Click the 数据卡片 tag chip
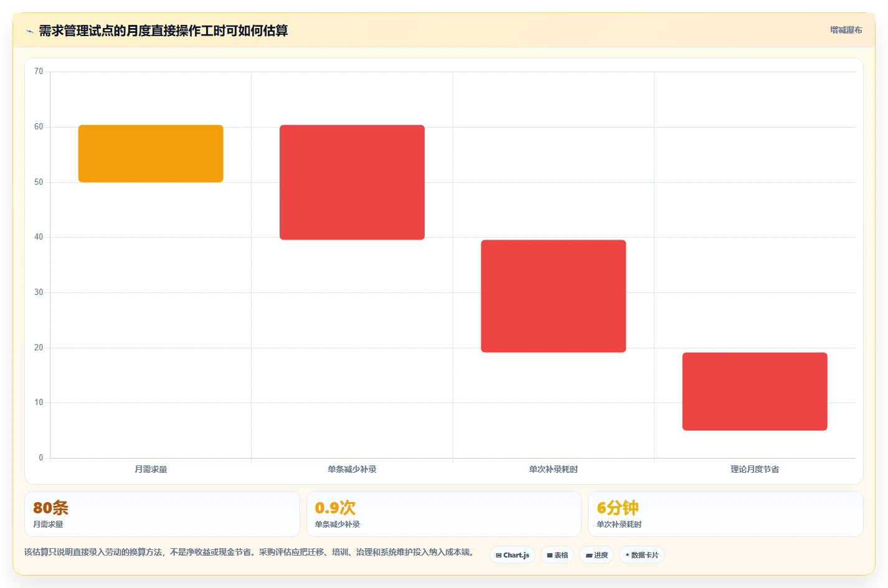 [642, 555]
